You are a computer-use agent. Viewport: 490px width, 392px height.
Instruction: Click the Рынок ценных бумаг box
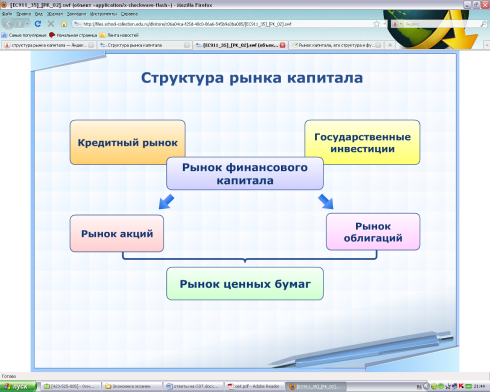245,284
